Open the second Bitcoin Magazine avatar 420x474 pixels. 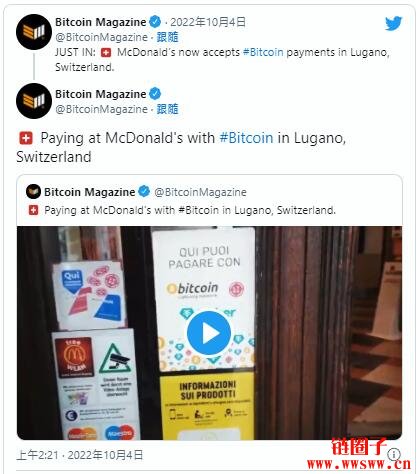coord(34,101)
